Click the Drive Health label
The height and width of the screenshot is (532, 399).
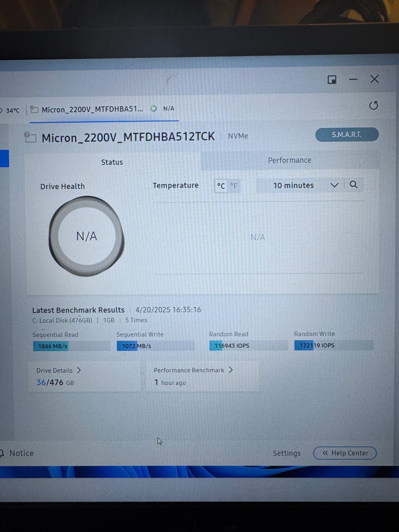62,187
